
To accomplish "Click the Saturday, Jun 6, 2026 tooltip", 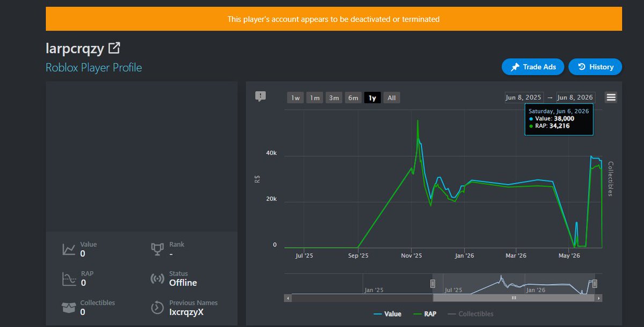I will 559,119.
